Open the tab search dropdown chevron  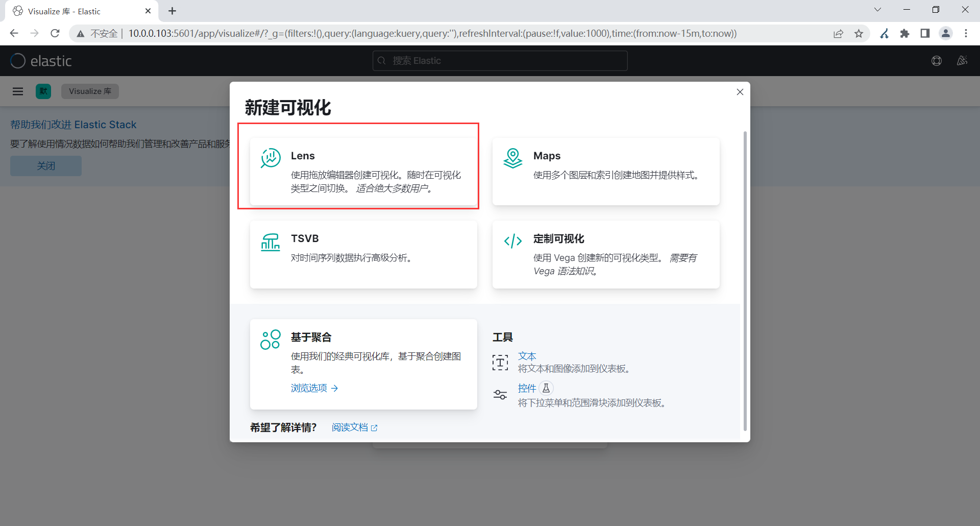pos(878,10)
